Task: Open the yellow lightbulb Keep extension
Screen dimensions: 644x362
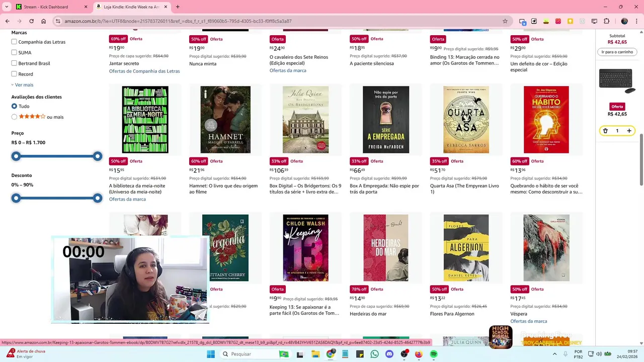Action: [x=570, y=21]
